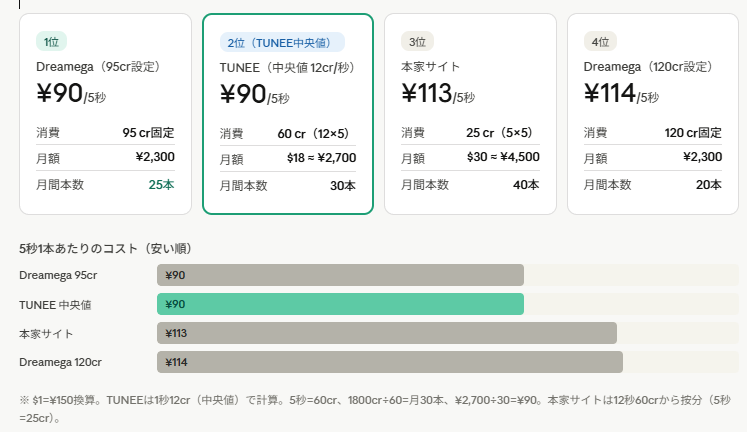Click the 4位 rank badge
The height and width of the screenshot is (432, 747).
click(600, 41)
